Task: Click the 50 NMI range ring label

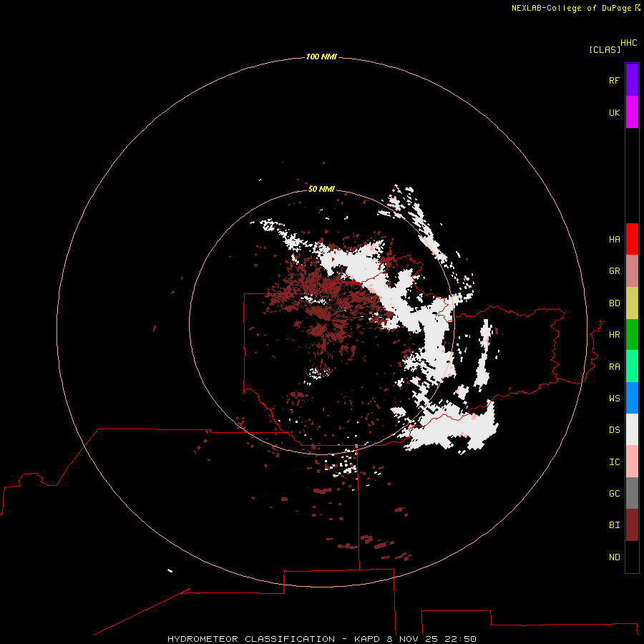Action: (x=321, y=189)
